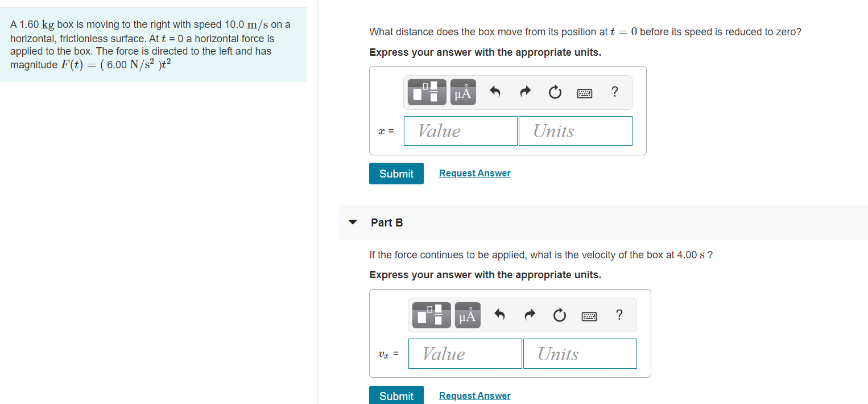Open the keyboard shortcuts icon in Part A
This screenshot has height=404, width=868.
click(585, 92)
